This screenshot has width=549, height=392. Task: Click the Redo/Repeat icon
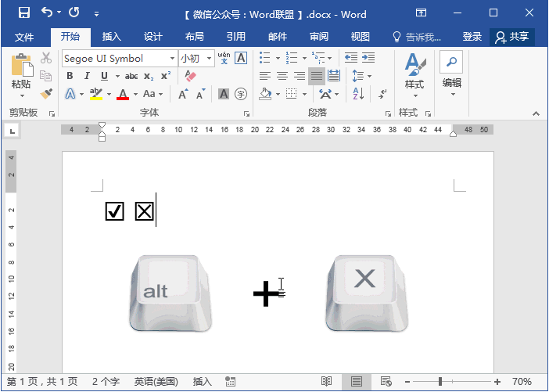click(x=74, y=13)
